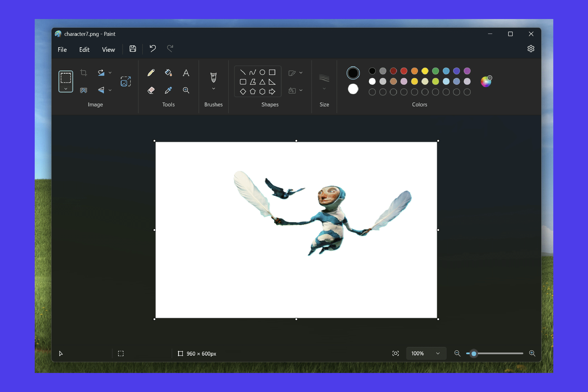
Task: Undo the last action
Action: point(153,49)
